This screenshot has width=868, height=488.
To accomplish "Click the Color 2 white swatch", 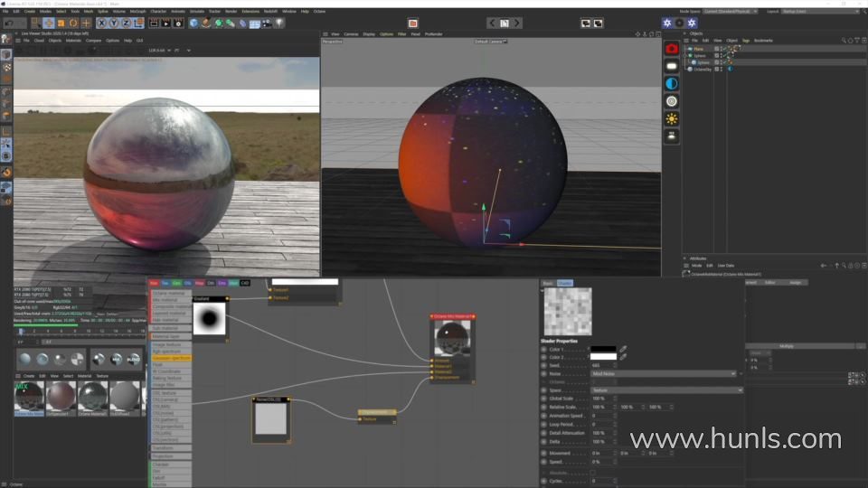I will click(603, 357).
